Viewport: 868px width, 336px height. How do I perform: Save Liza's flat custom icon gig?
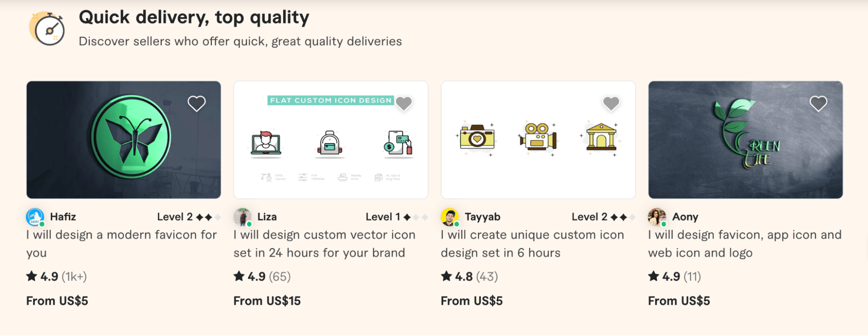click(x=404, y=103)
